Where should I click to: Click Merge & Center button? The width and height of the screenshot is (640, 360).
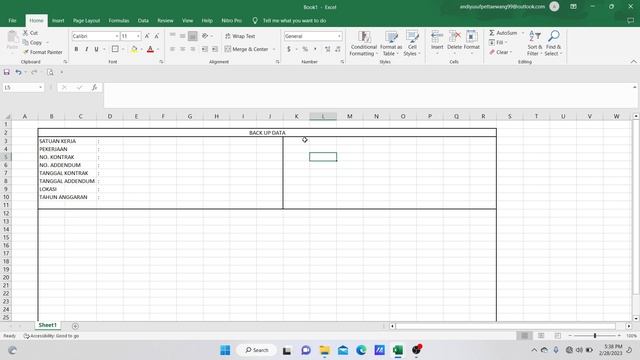pos(247,49)
